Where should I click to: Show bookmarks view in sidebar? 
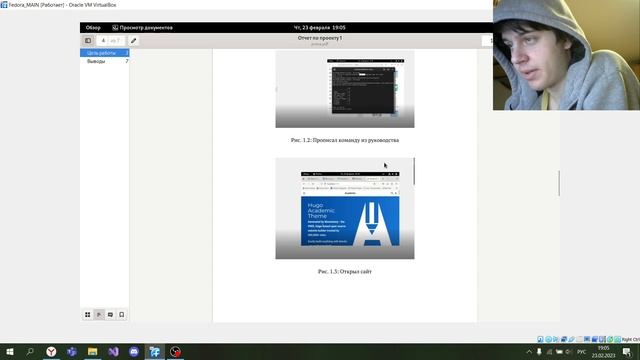tap(122, 315)
